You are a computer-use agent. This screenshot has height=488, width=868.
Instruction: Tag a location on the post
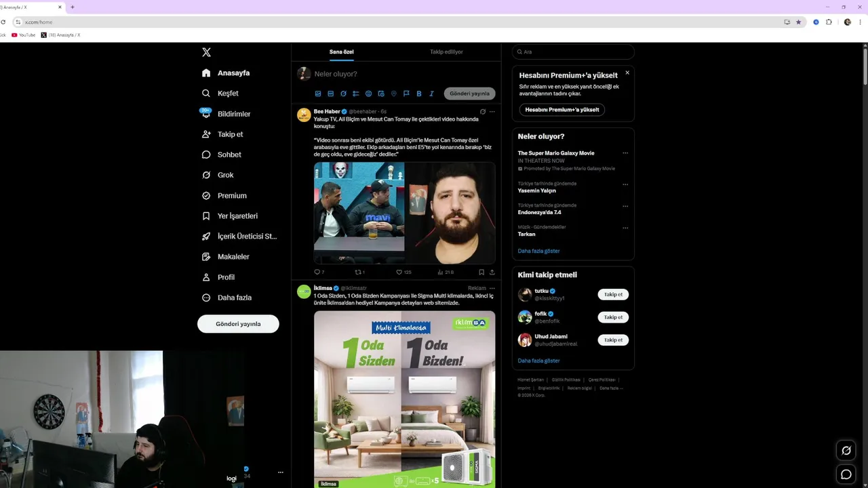pyautogui.click(x=393, y=94)
